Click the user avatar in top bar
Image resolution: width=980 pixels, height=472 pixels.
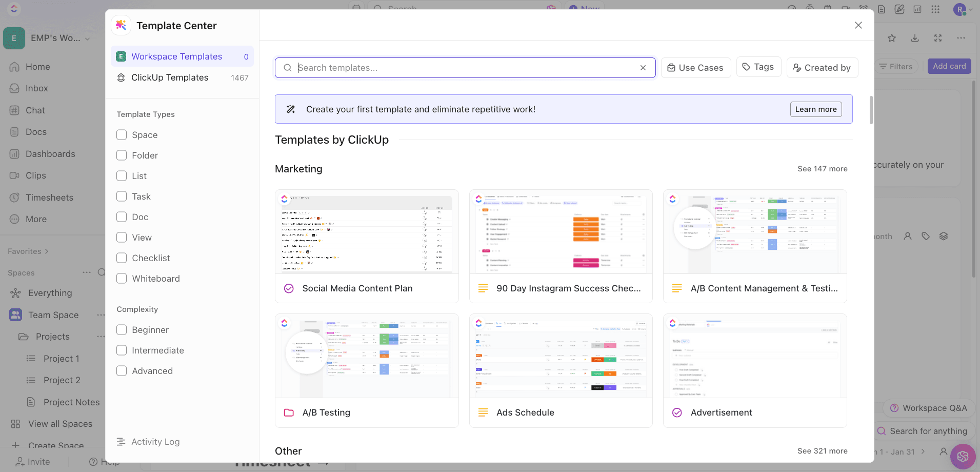[959, 9]
